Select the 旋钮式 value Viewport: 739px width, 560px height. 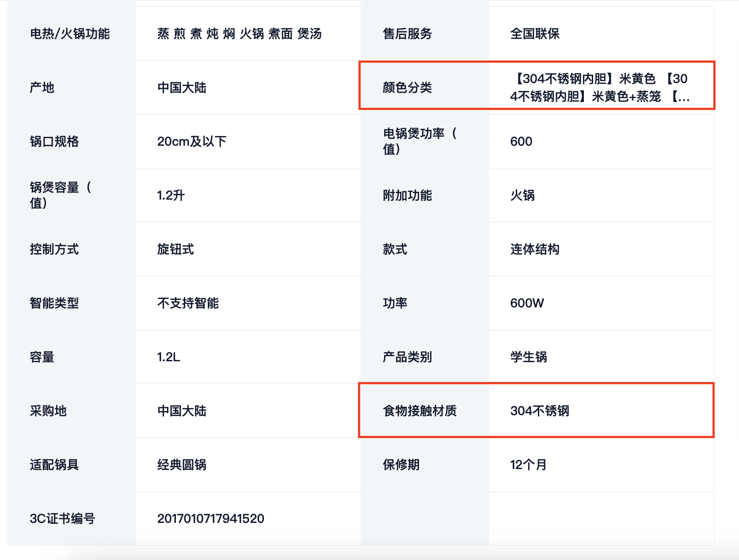[x=175, y=249]
